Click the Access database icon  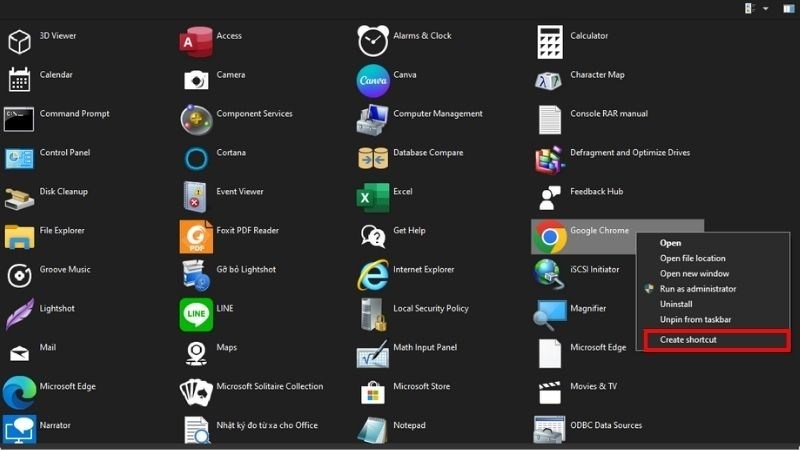pyautogui.click(x=196, y=41)
